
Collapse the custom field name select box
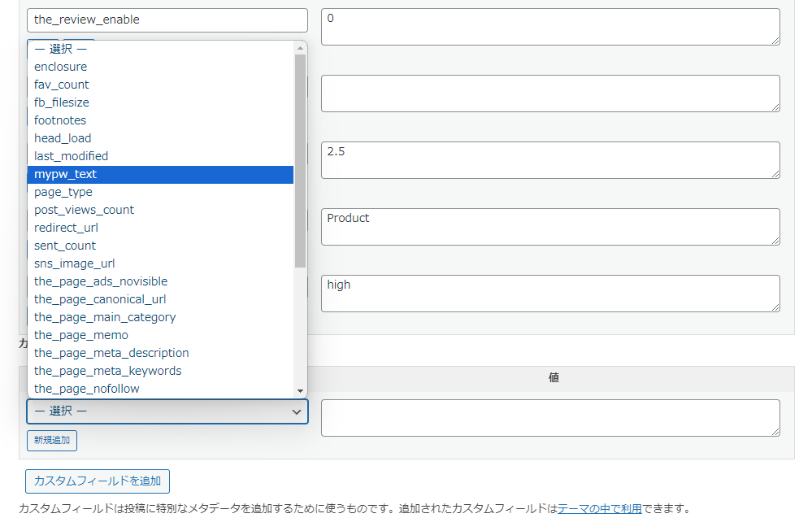point(167,411)
